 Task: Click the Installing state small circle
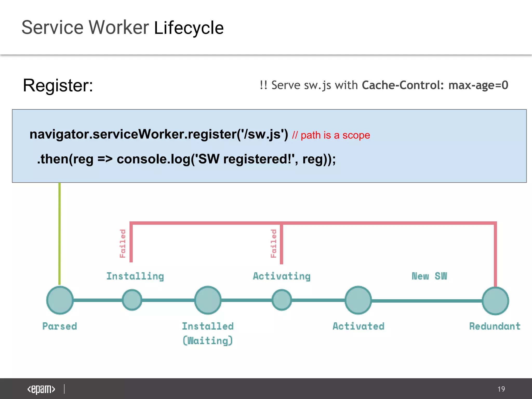pyautogui.click(x=132, y=300)
